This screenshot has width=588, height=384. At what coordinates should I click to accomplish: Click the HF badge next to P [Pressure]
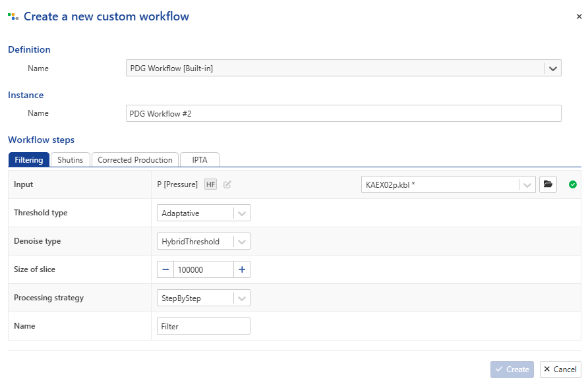[210, 184]
